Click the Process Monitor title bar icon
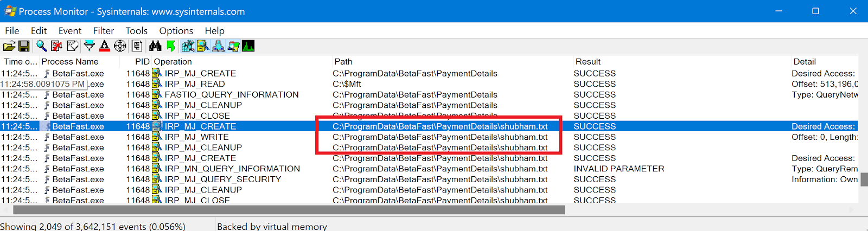The width and height of the screenshot is (868, 231). pos(10,11)
